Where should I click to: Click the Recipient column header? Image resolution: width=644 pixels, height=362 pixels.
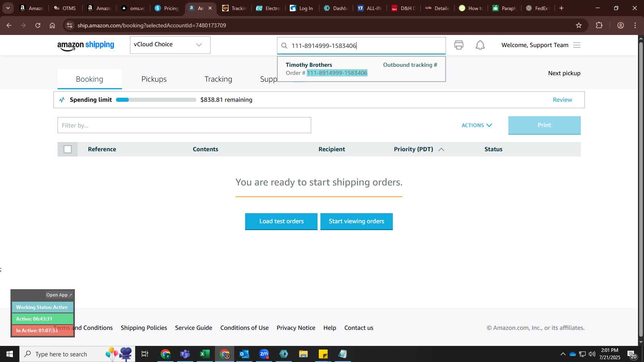[332, 149]
